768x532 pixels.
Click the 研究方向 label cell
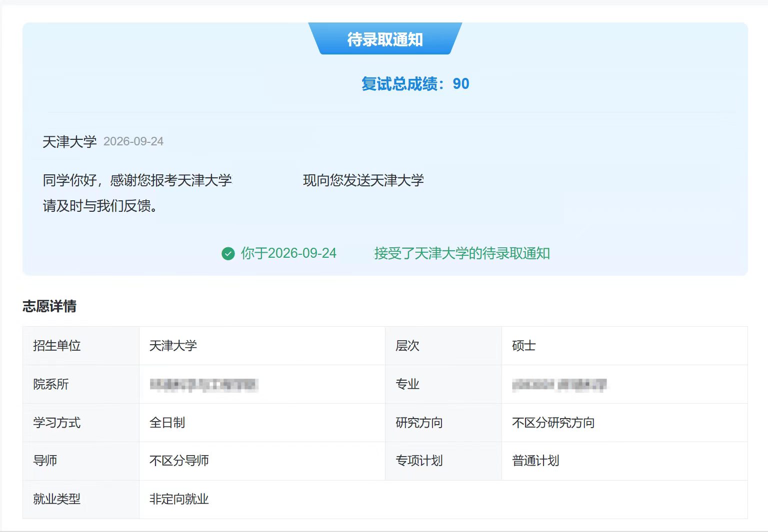[443, 423]
